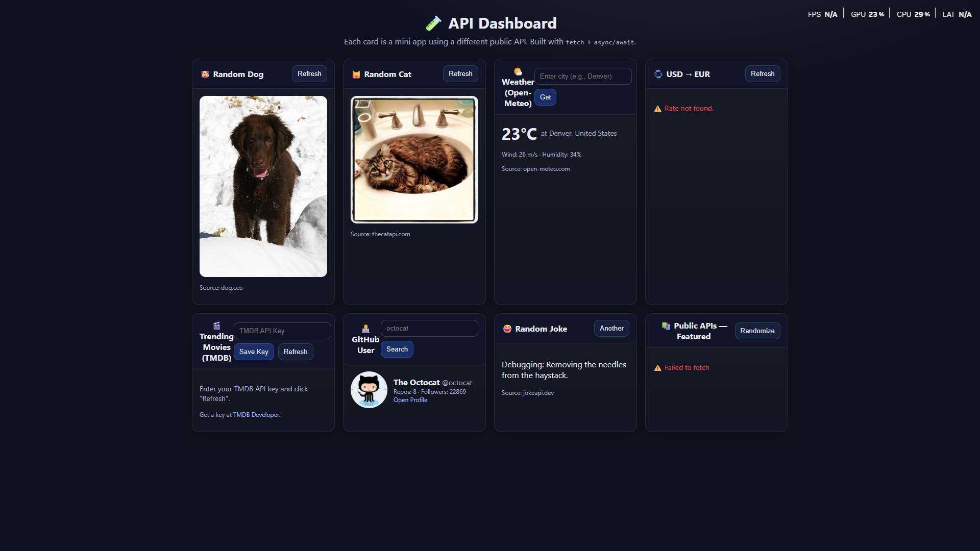This screenshot has height=551, width=980.
Task: Click the Save Key button
Action: 254,352
